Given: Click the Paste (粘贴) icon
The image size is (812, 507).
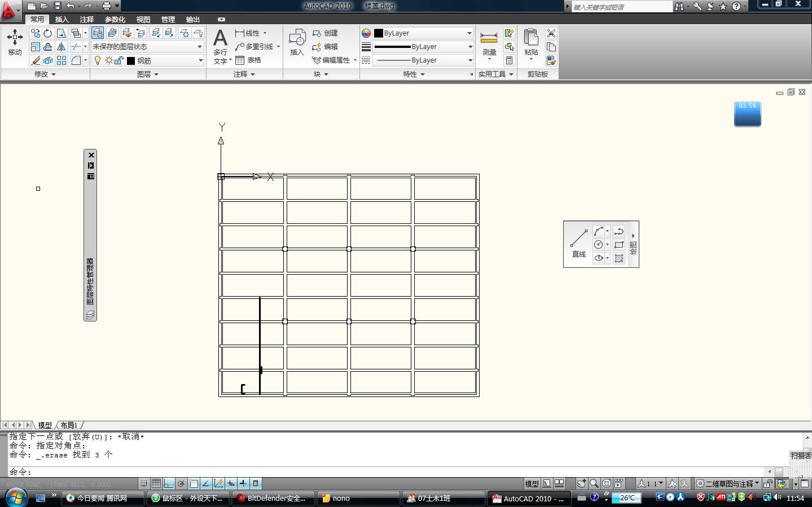Looking at the screenshot, I should [531, 44].
